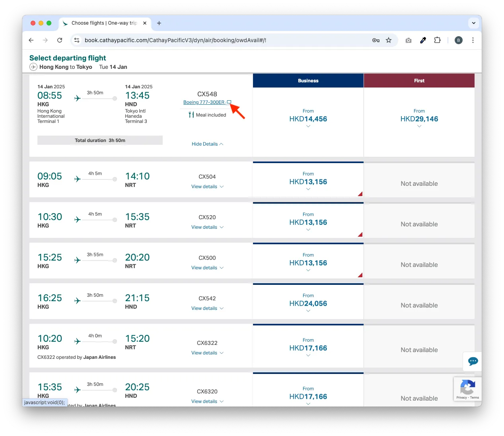Open the Chrome three-dot menu
504x436 pixels.
(x=473, y=40)
